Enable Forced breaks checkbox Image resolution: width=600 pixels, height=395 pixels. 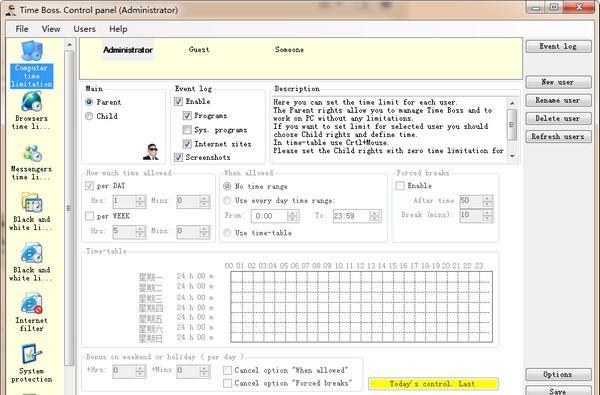[x=400, y=186]
